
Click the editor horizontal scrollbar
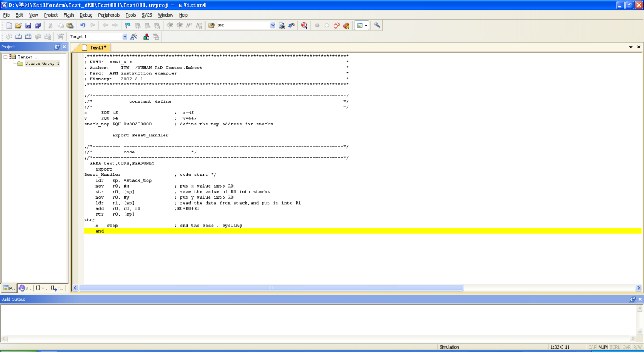[271, 288]
